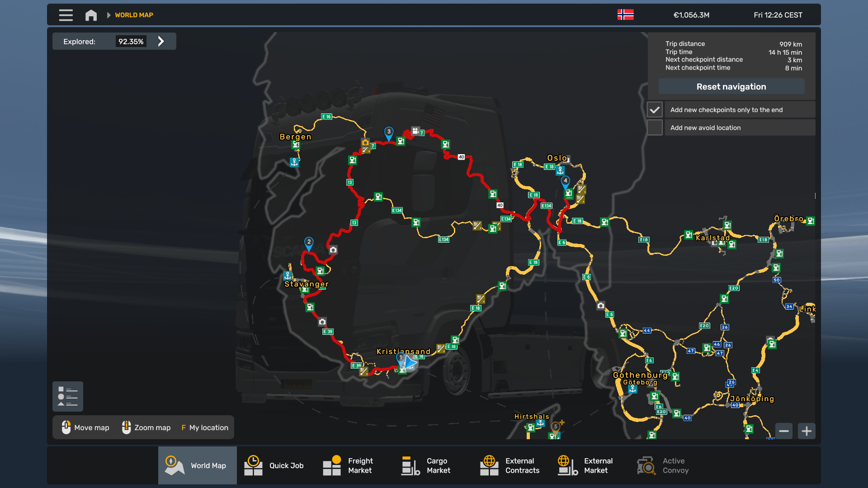The height and width of the screenshot is (488, 868).
Task: Enable Add new avoid location checkbox
Action: point(655,128)
